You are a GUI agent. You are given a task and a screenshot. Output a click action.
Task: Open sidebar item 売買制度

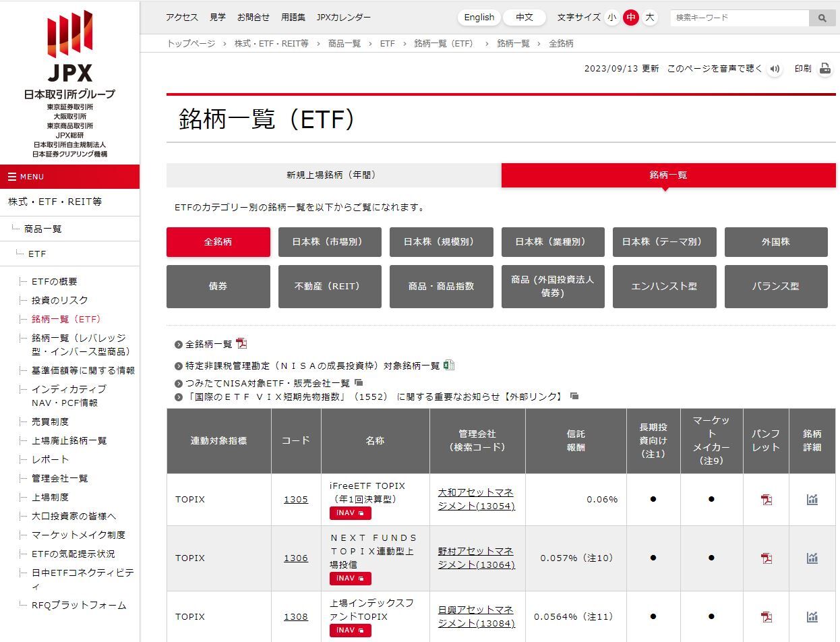click(50, 422)
